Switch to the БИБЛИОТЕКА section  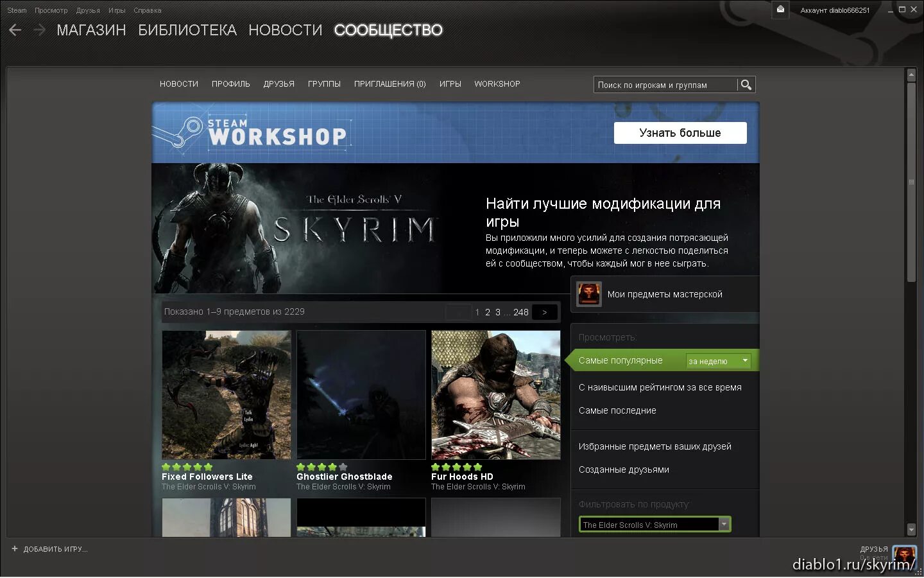click(x=187, y=30)
